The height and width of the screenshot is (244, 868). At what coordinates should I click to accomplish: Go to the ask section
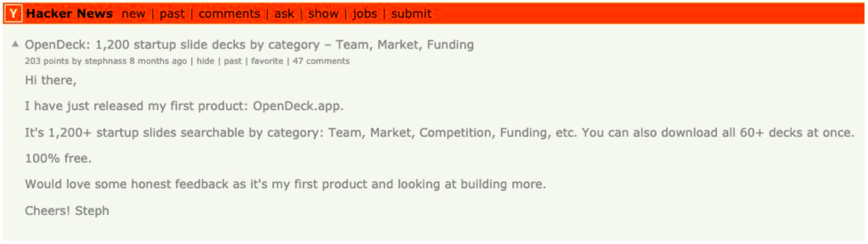point(284,13)
